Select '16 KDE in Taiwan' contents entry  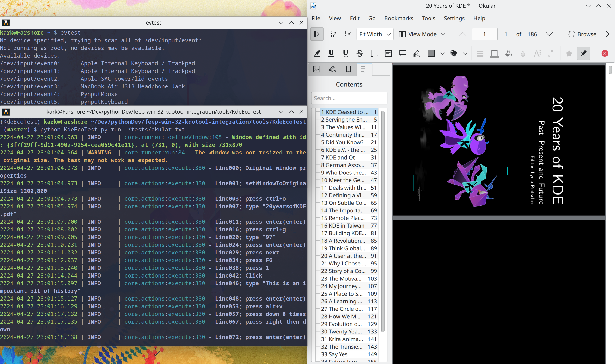pos(349,226)
